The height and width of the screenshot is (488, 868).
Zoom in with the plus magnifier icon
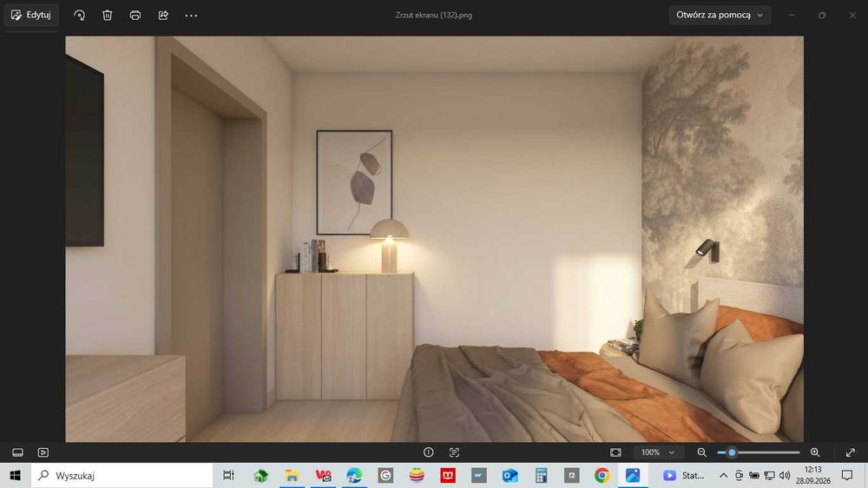815,452
